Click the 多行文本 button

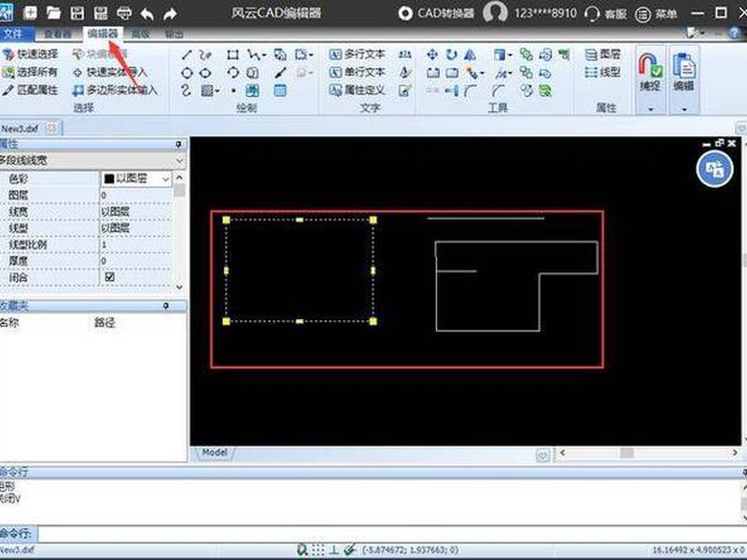coord(358,54)
